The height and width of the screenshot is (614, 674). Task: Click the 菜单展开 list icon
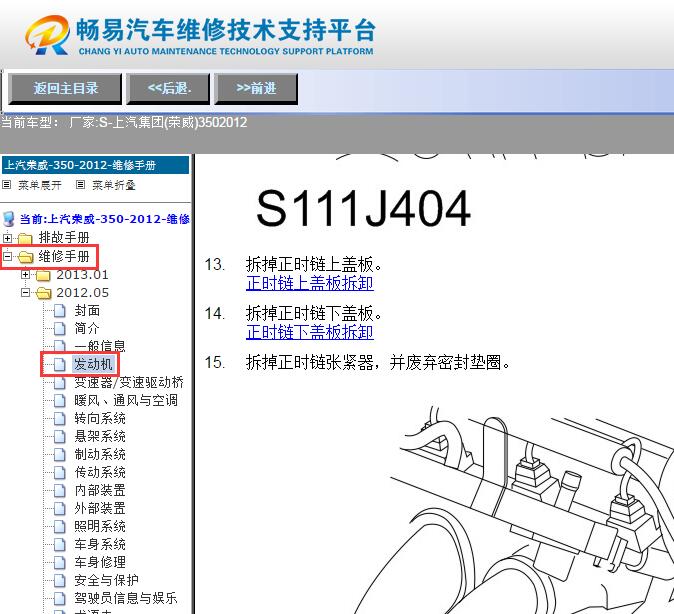pyautogui.click(x=6, y=185)
